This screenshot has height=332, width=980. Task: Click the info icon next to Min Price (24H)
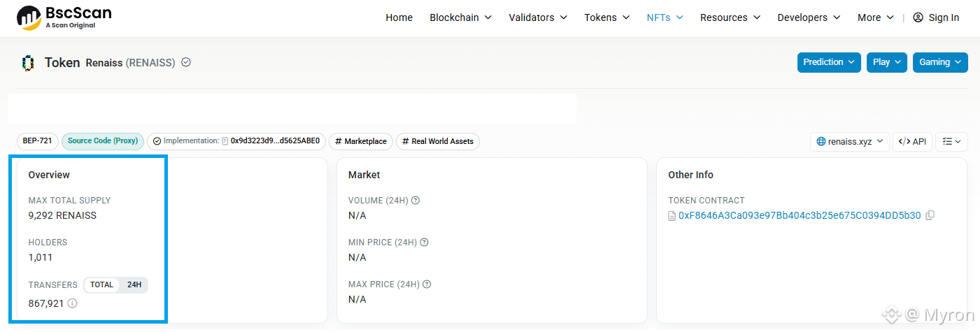coord(424,243)
